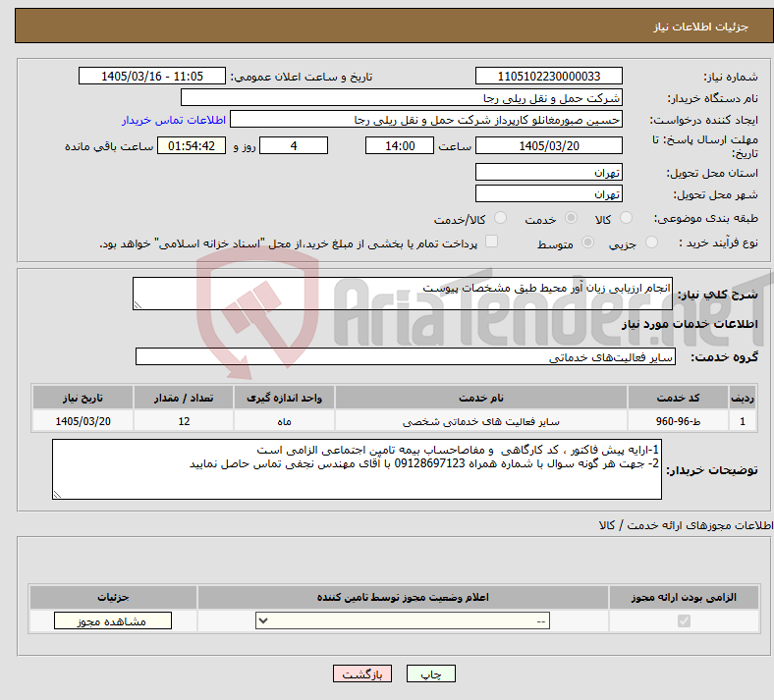Click the اطلاعات خدمات مورد نیاز heading
The height and width of the screenshot is (700, 774).
point(690,324)
